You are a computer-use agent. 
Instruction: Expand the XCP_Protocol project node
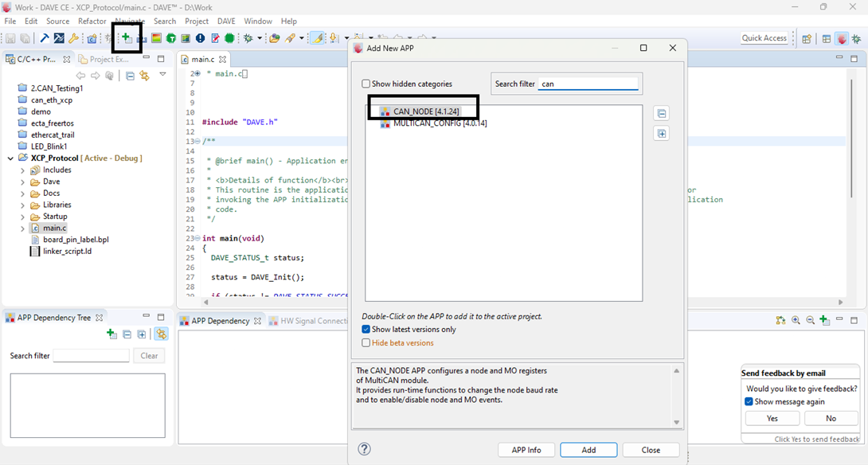tap(10, 158)
